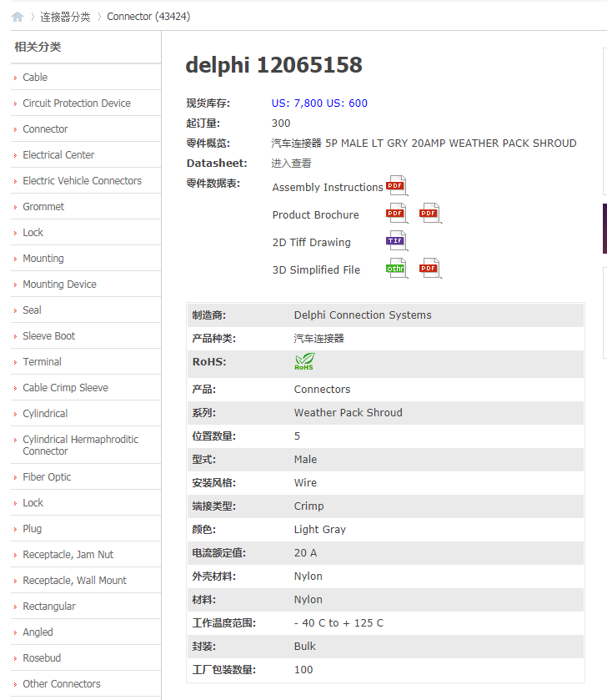Select the Rectangular category
This screenshot has height=700, width=607.
point(49,607)
